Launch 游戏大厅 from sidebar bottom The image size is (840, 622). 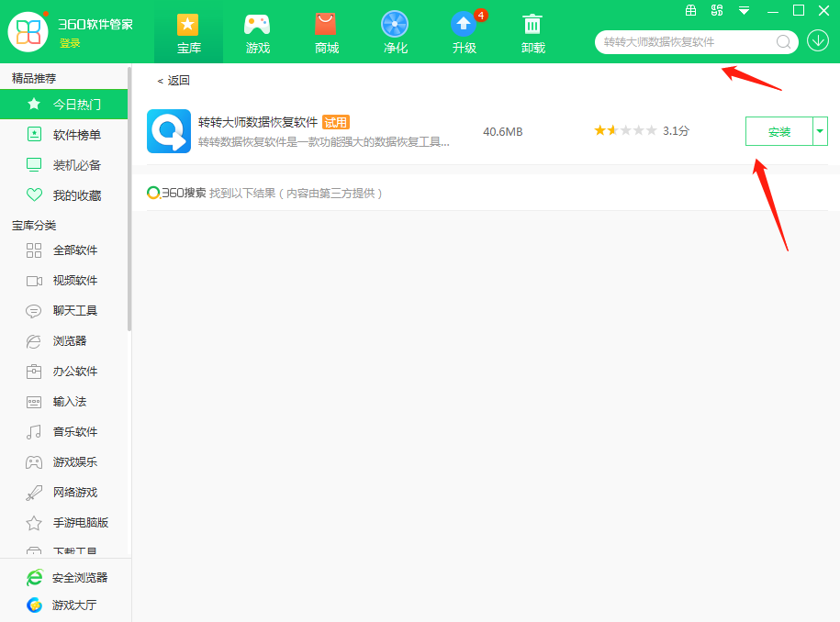point(62,605)
